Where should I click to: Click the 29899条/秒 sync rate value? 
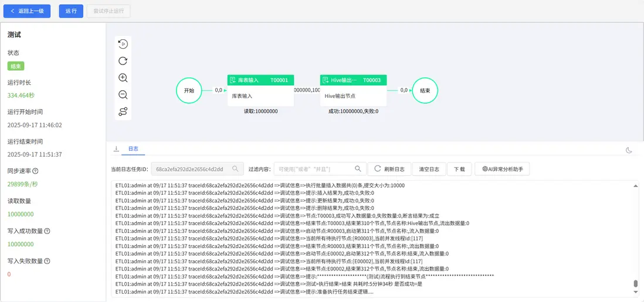point(22,185)
